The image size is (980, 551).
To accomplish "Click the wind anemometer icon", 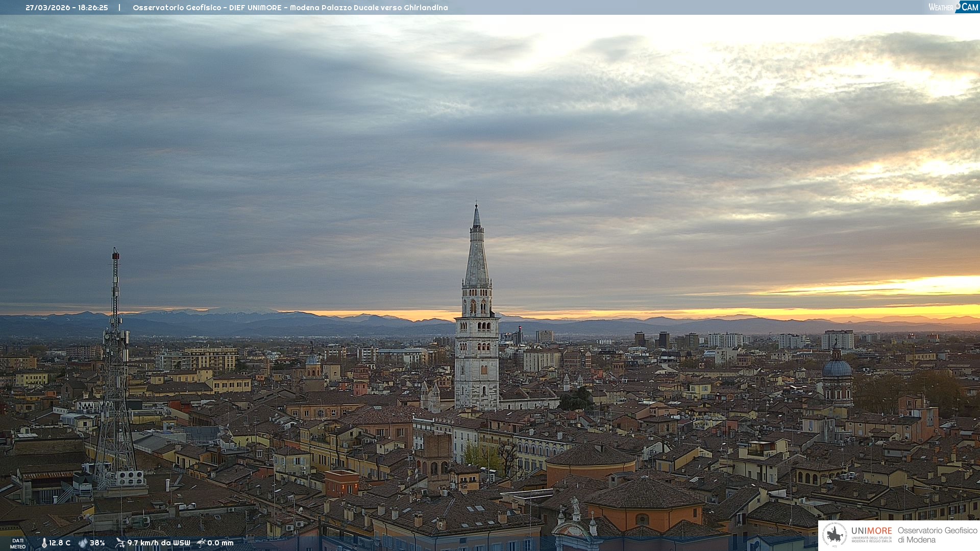I will click(120, 543).
